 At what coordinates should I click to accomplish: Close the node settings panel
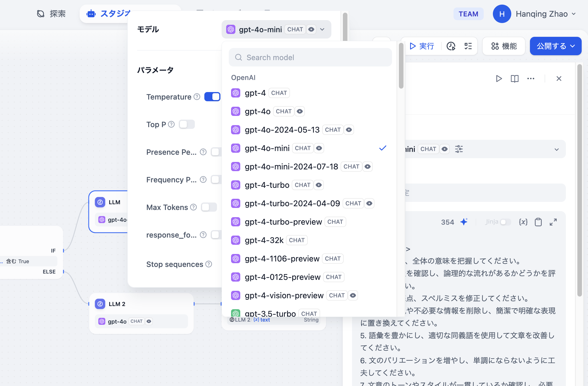(x=559, y=79)
